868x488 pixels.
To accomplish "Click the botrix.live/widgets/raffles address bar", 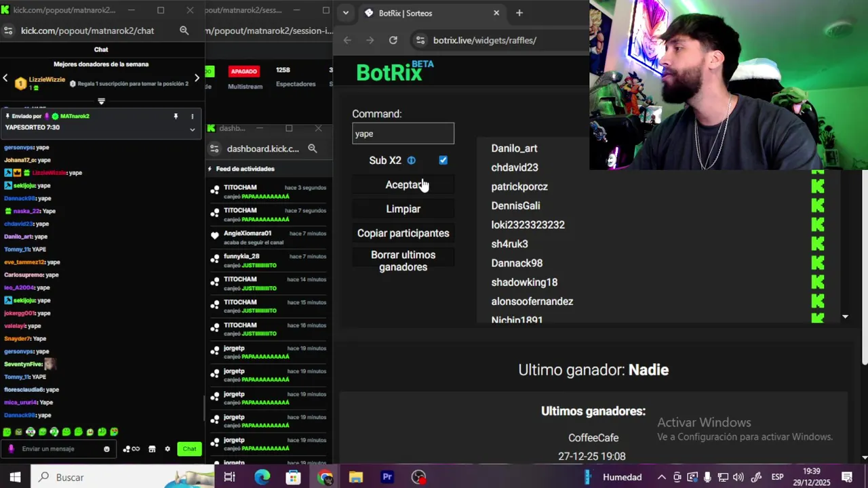I will point(485,40).
